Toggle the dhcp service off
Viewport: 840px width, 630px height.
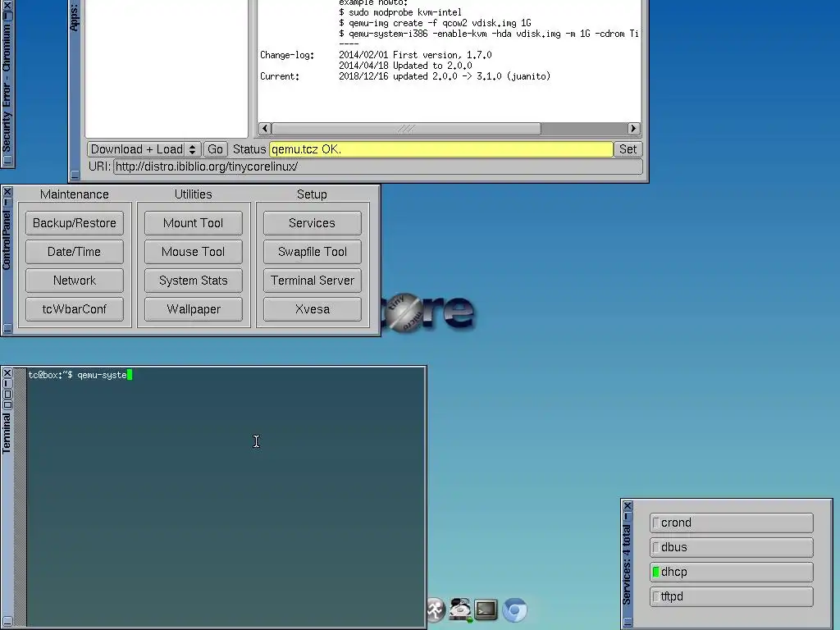[731, 572]
